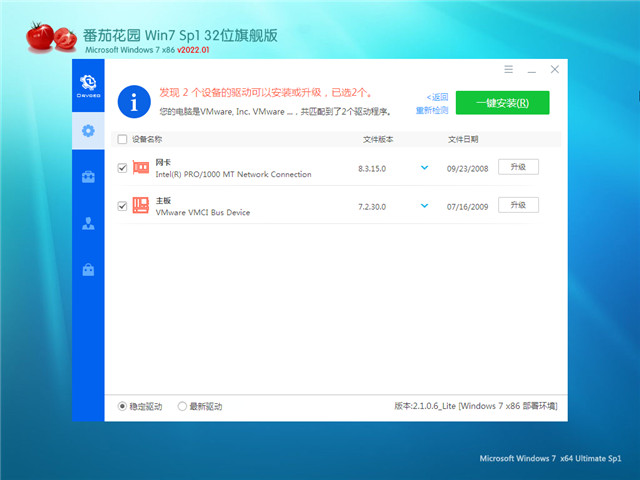Expand version dropdown for 8.3.15.0 driver
The image size is (640, 480).
[x=424, y=168]
